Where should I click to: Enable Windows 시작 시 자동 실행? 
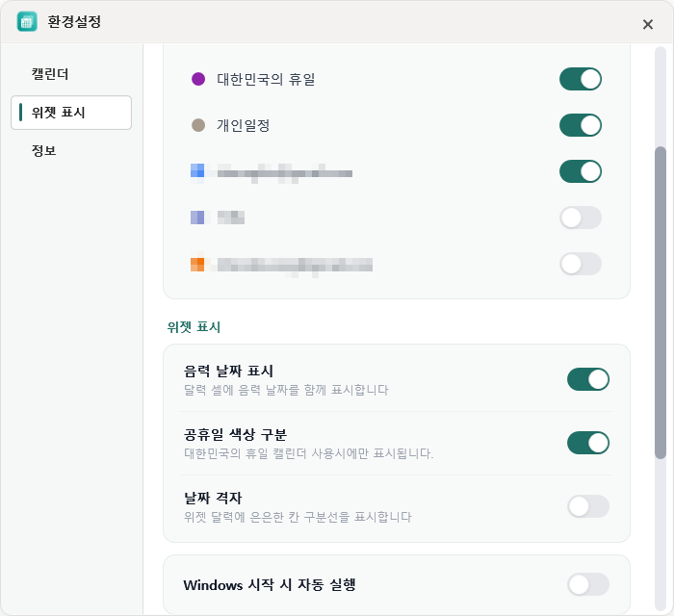[x=588, y=584]
